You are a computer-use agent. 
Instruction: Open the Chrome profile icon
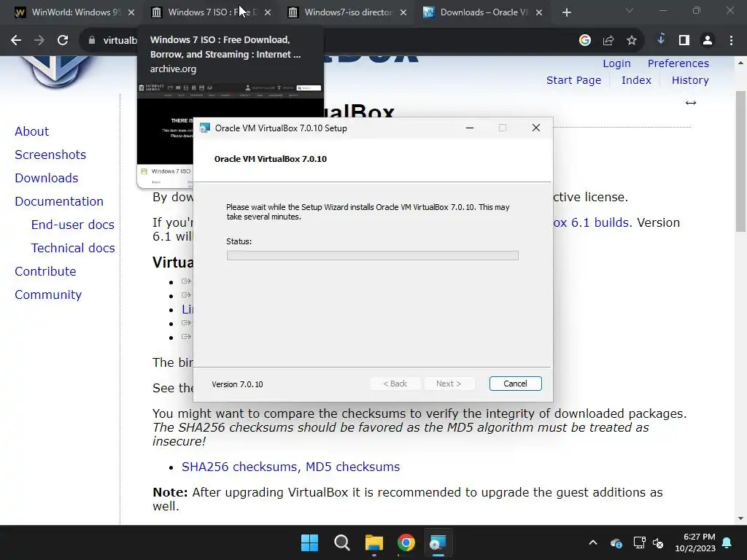point(708,41)
